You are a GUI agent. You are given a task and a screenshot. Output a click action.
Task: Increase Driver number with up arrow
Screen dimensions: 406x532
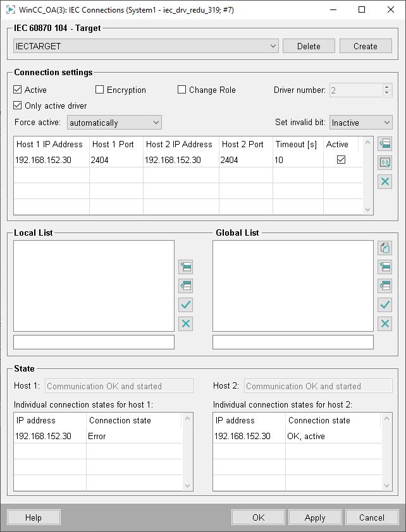(387, 87)
